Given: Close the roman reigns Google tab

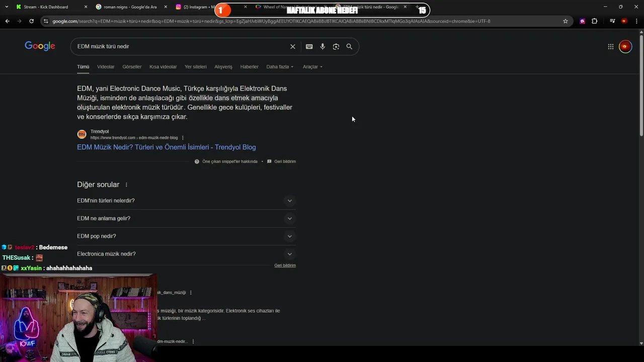Looking at the screenshot, I should coord(166,7).
